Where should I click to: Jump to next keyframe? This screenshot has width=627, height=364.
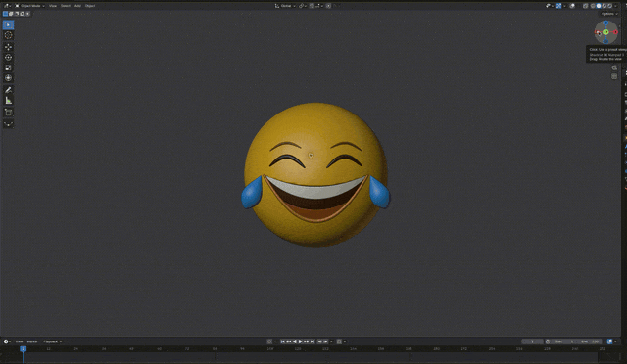tap(307, 341)
